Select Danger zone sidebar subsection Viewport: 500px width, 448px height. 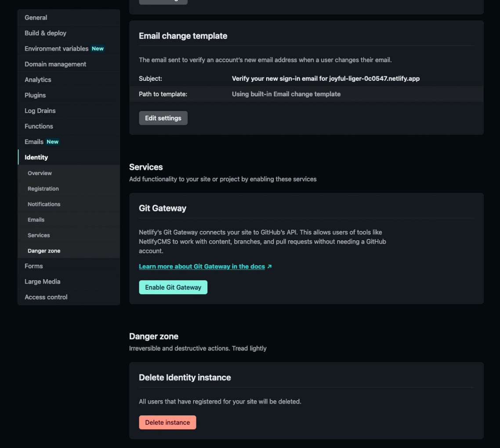69,251
